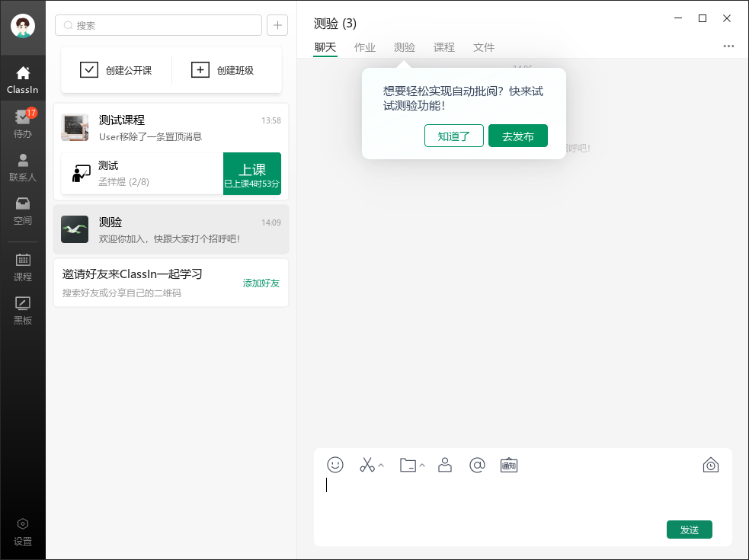Open the user profile avatar
Image resolution: width=749 pixels, height=560 pixels.
click(22, 26)
